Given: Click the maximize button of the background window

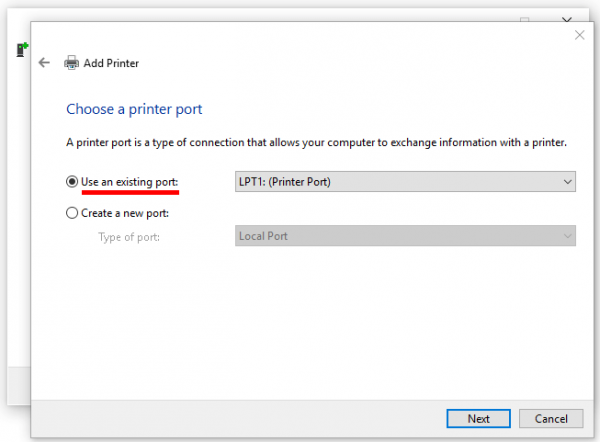Looking at the screenshot, I should pyautogui.click(x=525, y=20).
